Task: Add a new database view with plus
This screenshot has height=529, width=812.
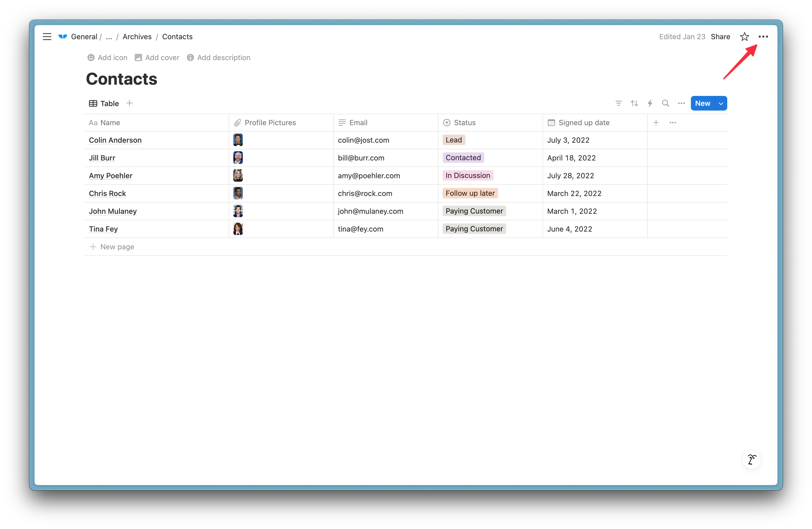Action: [x=129, y=103]
